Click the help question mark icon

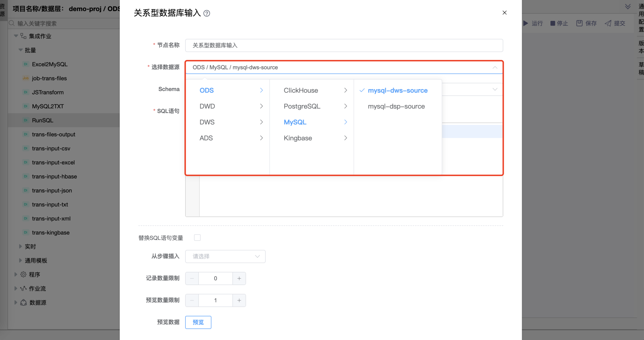point(207,13)
